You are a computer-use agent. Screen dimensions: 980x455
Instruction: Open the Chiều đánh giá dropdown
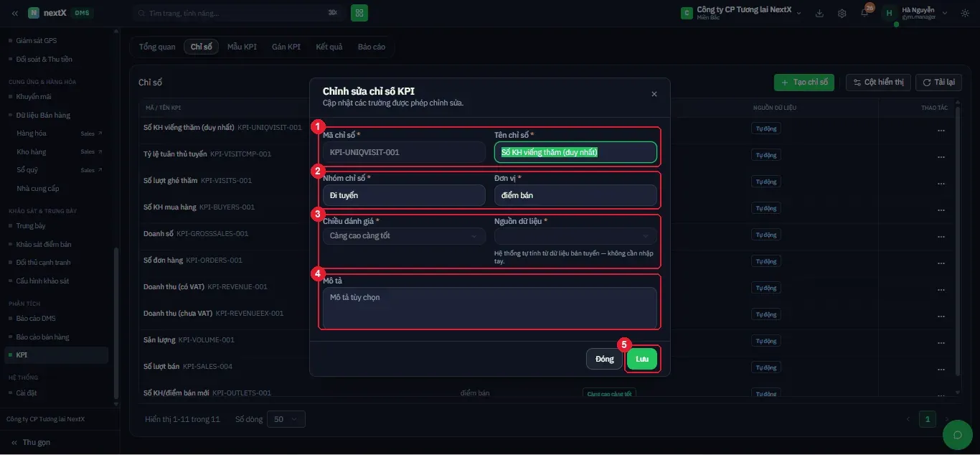404,235
